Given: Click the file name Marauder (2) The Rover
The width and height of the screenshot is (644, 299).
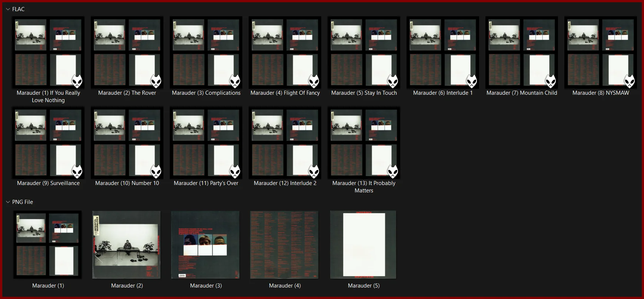Looking at the screenshot, I should 127,93.
